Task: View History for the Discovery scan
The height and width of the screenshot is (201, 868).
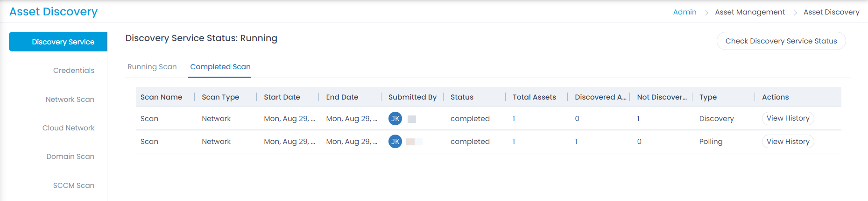Action: (788, 118)
